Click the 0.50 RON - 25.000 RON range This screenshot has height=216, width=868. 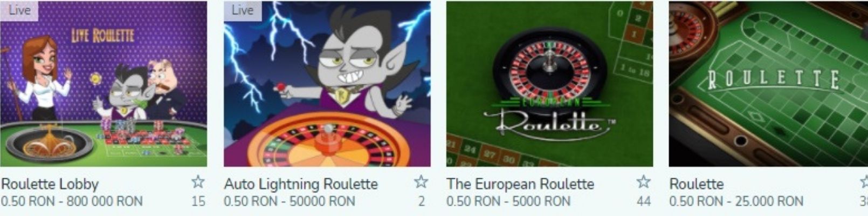click(x=736, y=201)
